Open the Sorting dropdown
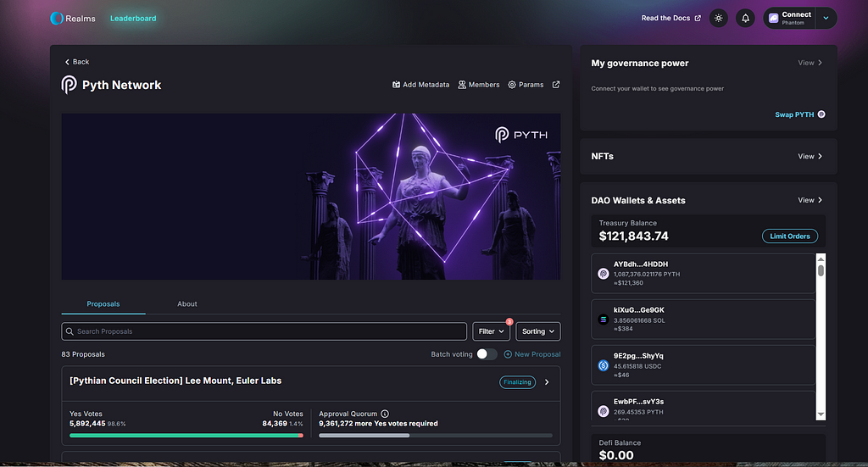This screenshot has width=868, height=467. [538, 331]
